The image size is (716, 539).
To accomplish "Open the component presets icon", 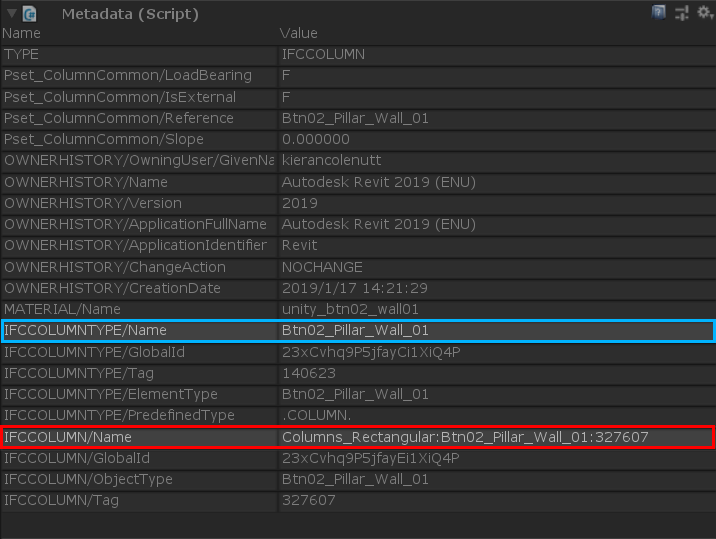I will [x=681, y=13].
